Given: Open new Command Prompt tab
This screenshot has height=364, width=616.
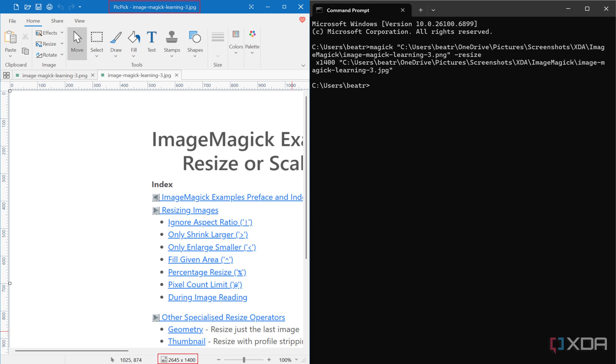Looking at the screenshot, I should tap(420, 10).
